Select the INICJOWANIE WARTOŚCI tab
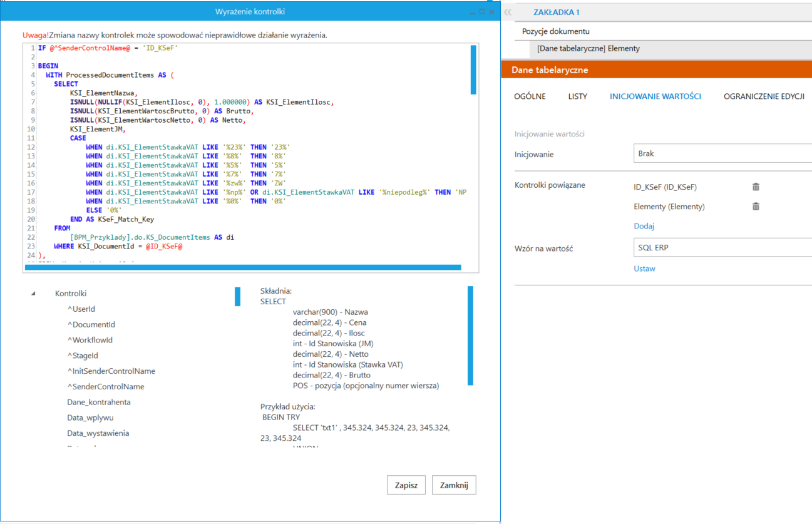This screenshot has height=524, width=812. coord(655,96)
